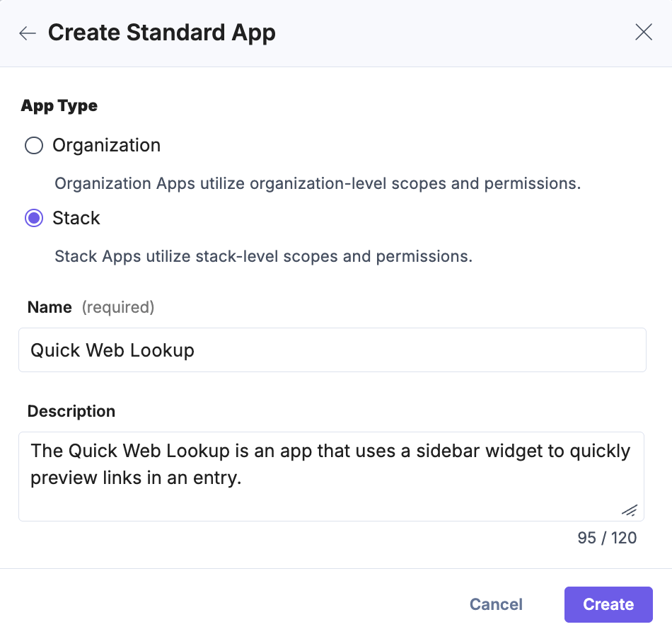Click the 95 / 120 character counter
This screenshot has height=634, width=672.
point(605,538)
